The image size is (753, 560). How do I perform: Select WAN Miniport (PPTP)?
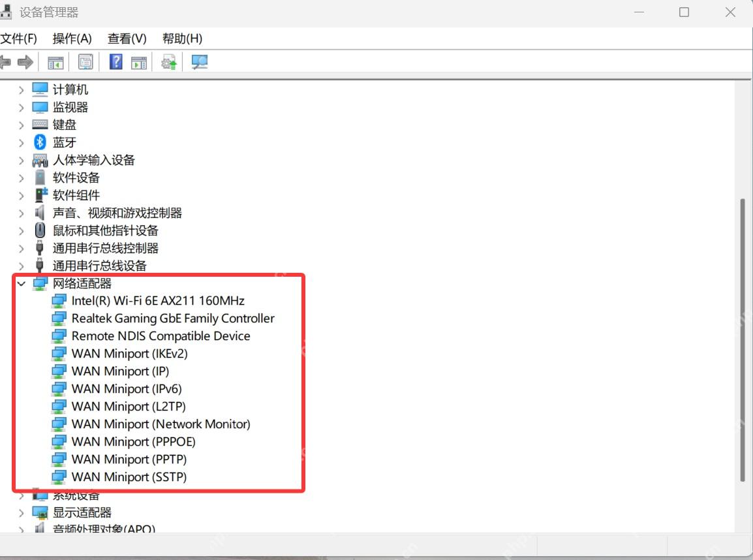click(x=129, y=459)
